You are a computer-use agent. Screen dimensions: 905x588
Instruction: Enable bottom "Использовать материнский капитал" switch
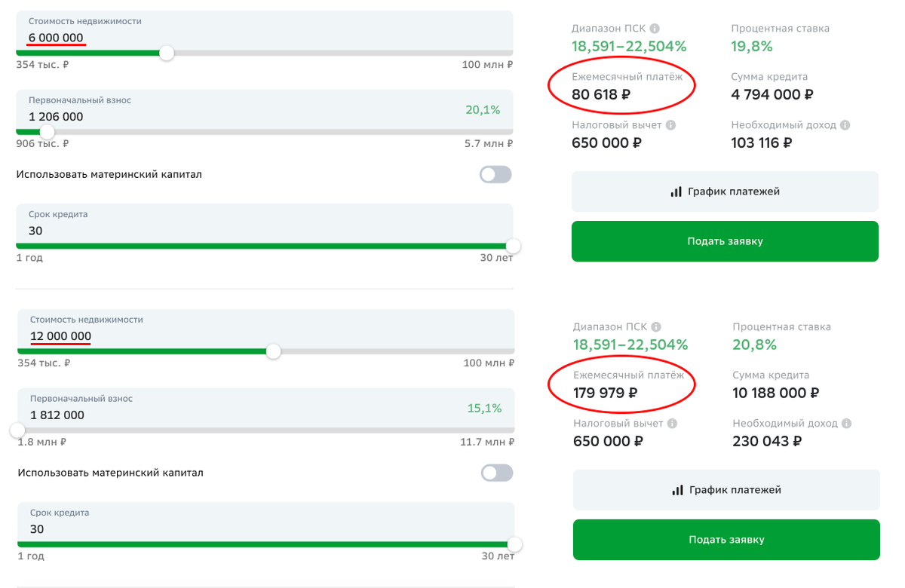tap(495, 473)
